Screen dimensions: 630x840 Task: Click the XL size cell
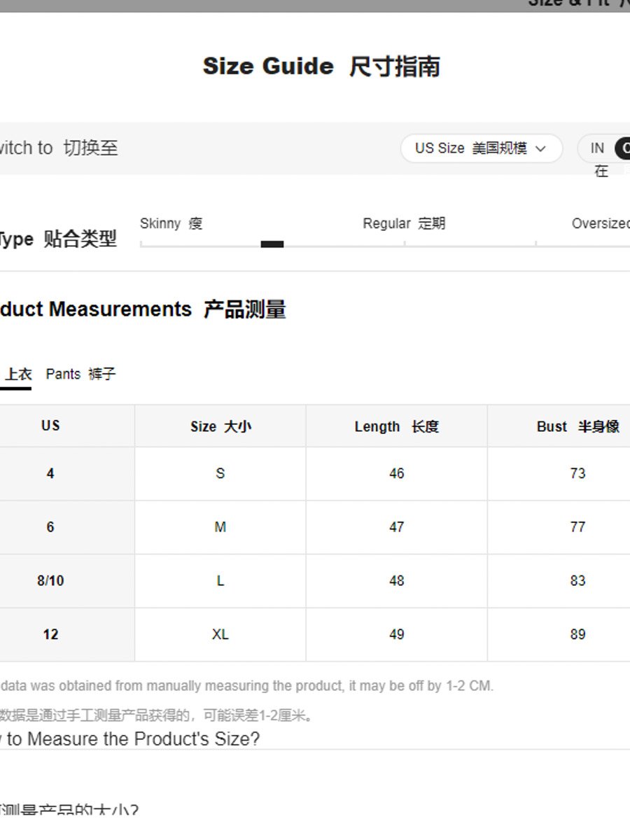point(220,634)
